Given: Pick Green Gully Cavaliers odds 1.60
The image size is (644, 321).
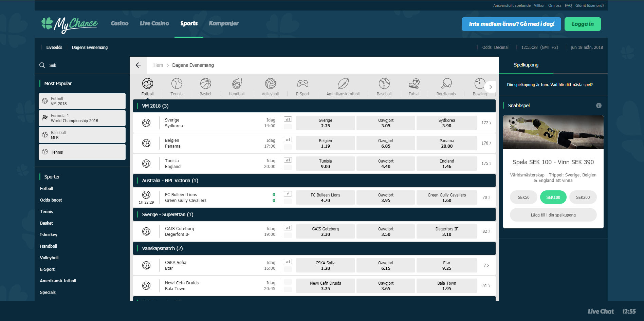Looking at the screenshot, I should pos(447,197).
